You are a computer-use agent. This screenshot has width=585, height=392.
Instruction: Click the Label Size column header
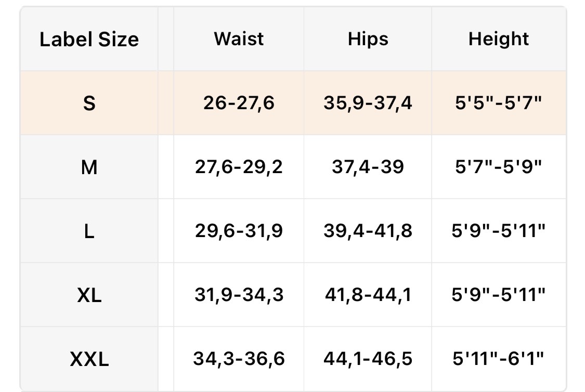coord(89,40)
